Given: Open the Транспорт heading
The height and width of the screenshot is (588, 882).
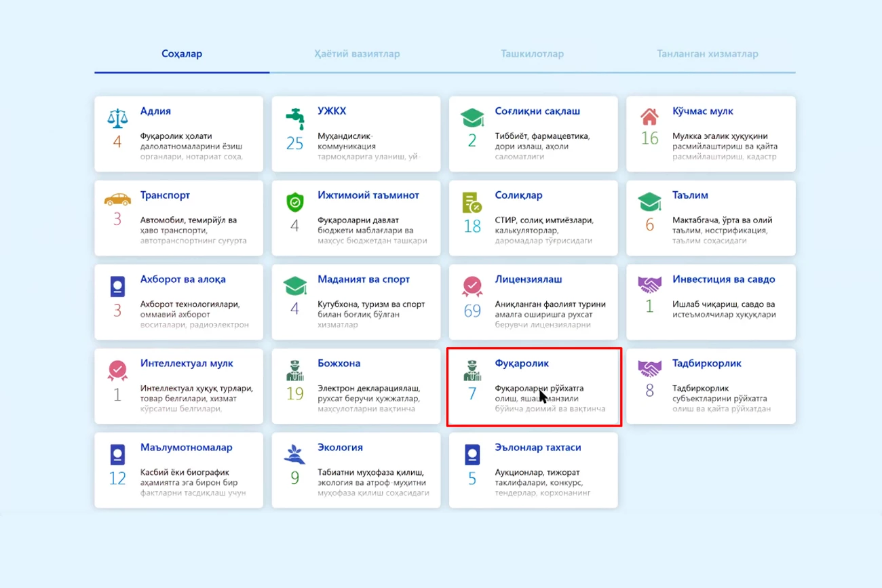Looking at the screenshot, I should coord(165,195).
